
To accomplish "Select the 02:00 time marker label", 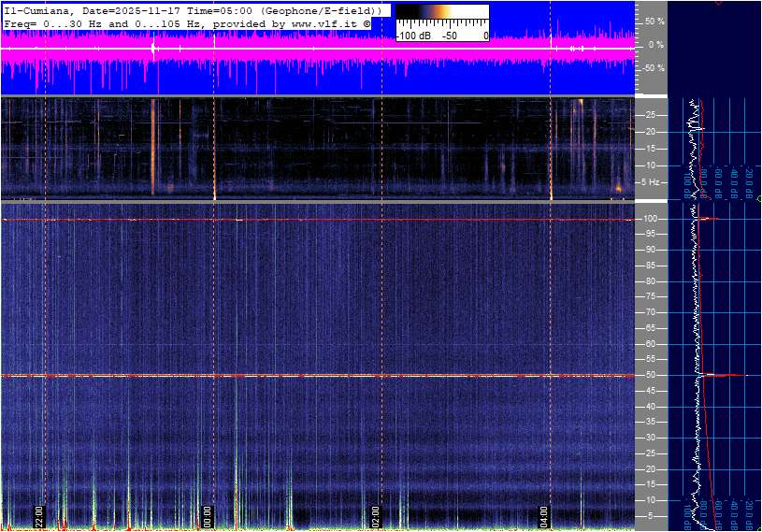I will click(376, 517).
